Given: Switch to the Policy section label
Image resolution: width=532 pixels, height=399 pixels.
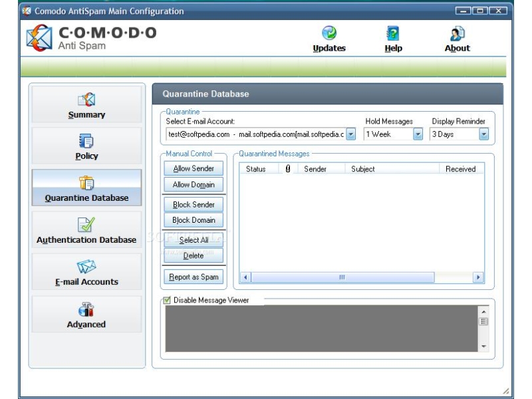Looking at the screenshot, I should click(x=86, y=156).
